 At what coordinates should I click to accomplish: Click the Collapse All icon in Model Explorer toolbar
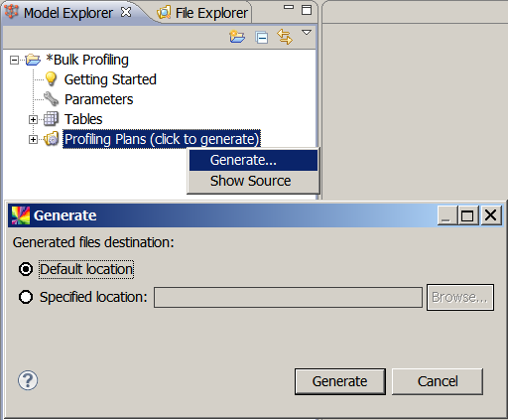click(x=262, y=38)
